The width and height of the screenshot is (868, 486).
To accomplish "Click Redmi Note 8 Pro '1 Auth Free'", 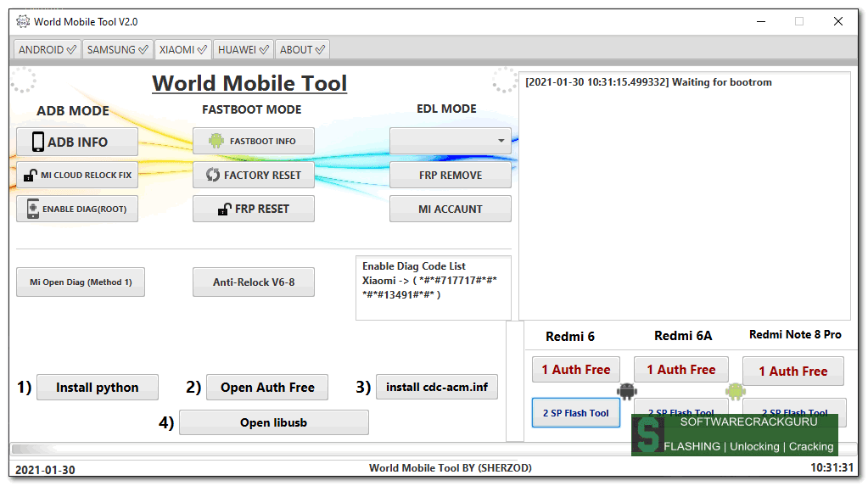I will pyautogui.click(x=793, y=371).
